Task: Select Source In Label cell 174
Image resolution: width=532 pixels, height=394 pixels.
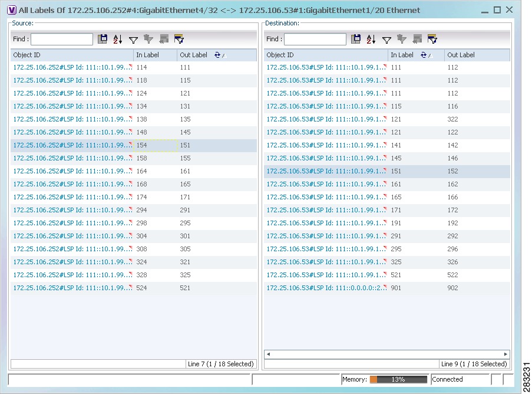Action: (x=155, y=197)
